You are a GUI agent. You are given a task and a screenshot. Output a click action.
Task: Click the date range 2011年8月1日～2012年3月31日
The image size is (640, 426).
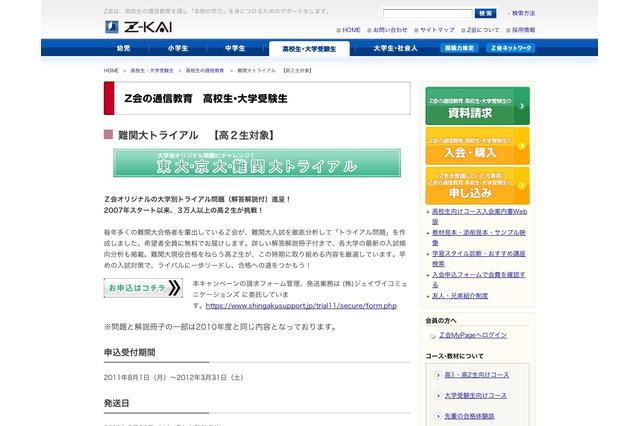(x=173, y=377)
